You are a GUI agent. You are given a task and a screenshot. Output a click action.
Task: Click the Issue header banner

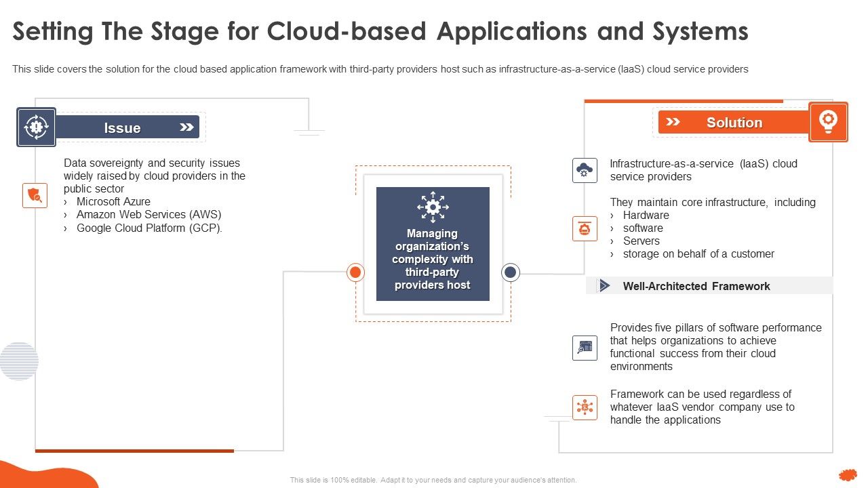pos(127,127)
